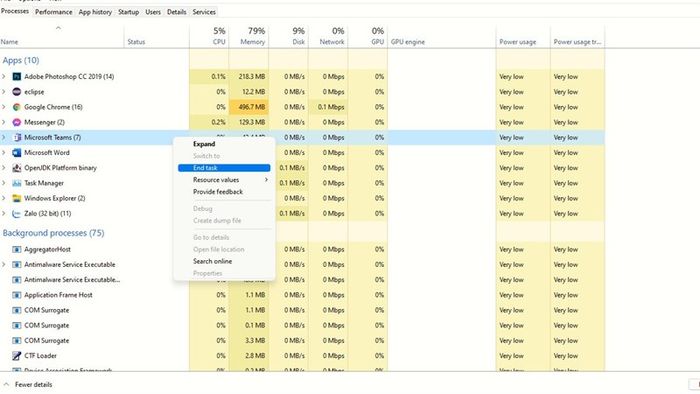Viewport: 700px width, 394px height.
Task: Select the Messenger app icon
Action: [x=17, y=122]
